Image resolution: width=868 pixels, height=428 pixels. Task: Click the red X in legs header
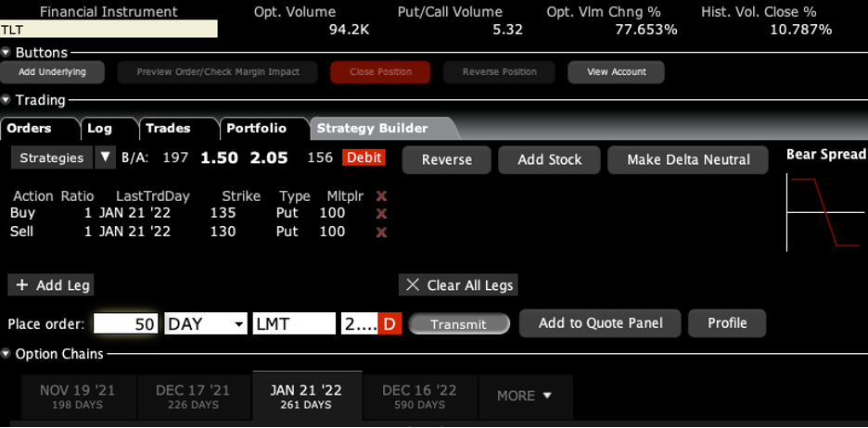(381, 196)
